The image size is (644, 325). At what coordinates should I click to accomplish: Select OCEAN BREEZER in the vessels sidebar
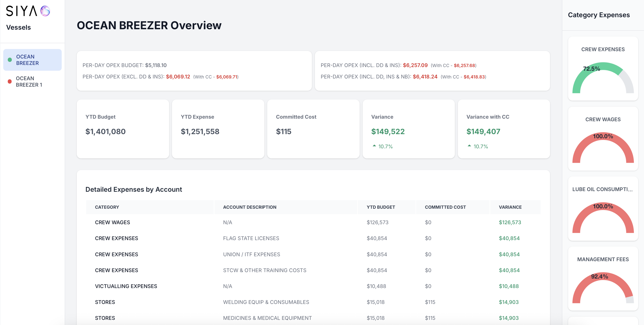pos(29,60)
